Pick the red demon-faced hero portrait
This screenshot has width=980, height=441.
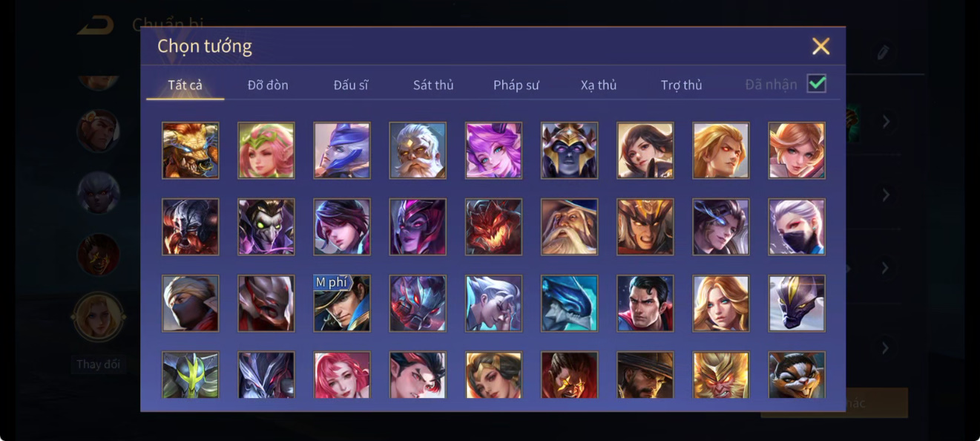493,226
